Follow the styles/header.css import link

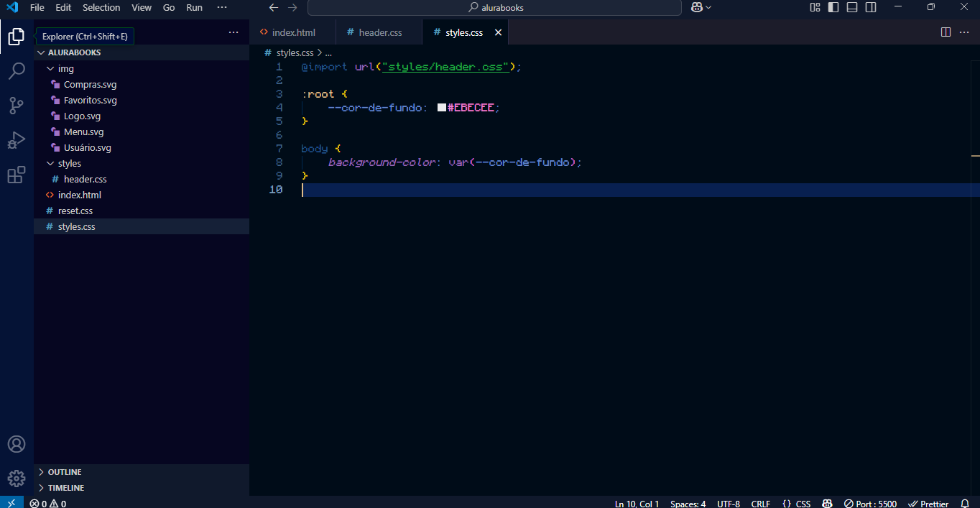coord(445,67)
